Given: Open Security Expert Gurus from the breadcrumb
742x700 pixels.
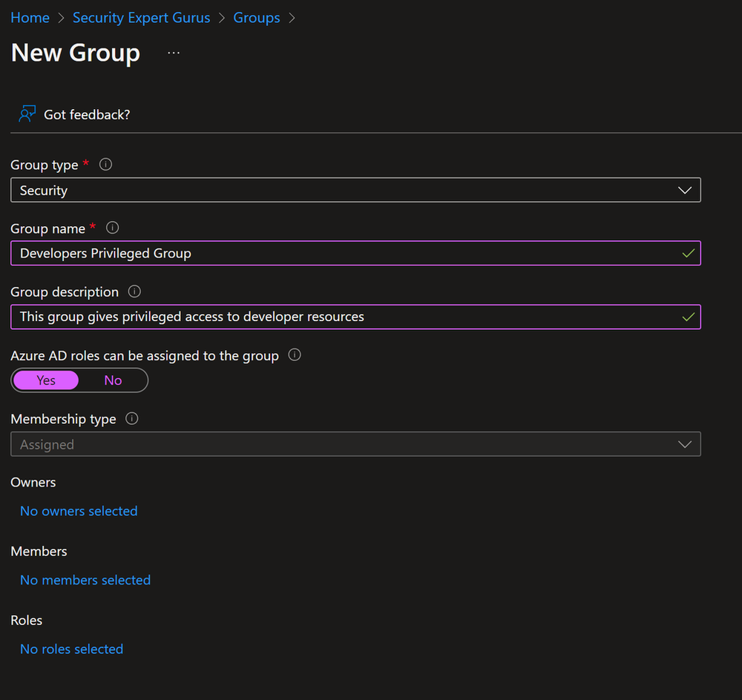Looking at the screenshot, I should tap(141, 17).
